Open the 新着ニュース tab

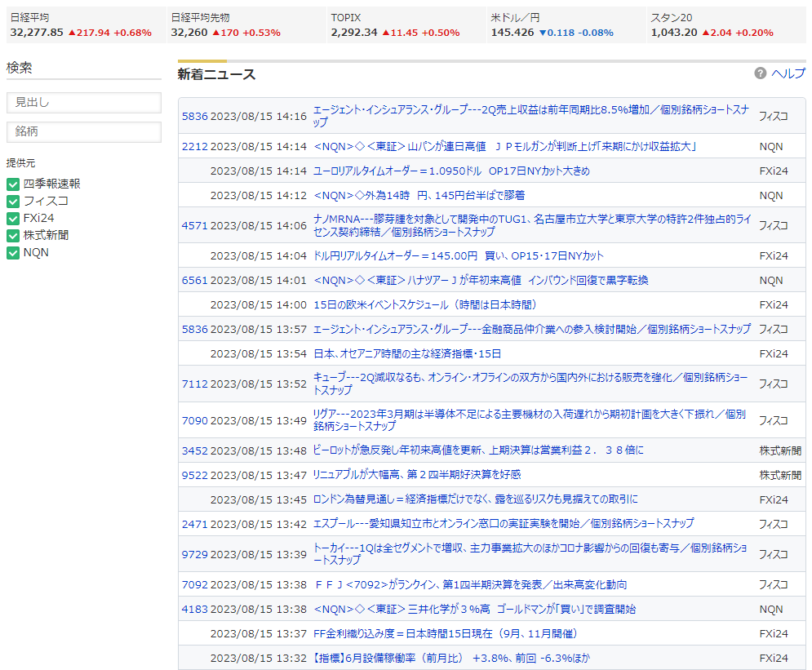(216, 75)
